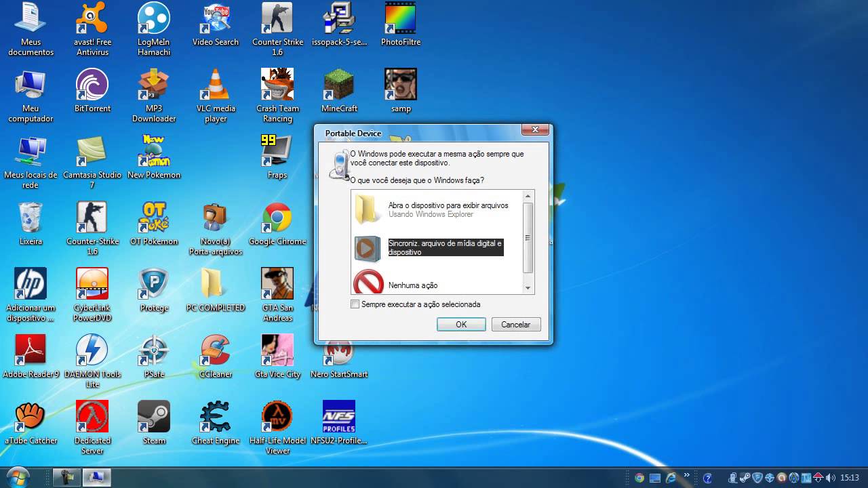The width and height of the screenshot is (868, 488).
Task: Select the VLC media player icon
Action: click(x=216, y=96)
